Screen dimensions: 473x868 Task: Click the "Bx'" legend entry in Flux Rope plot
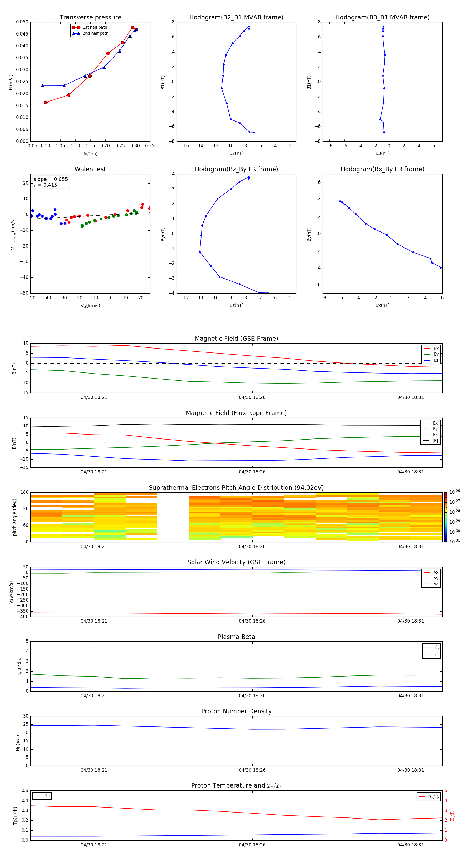431,423
